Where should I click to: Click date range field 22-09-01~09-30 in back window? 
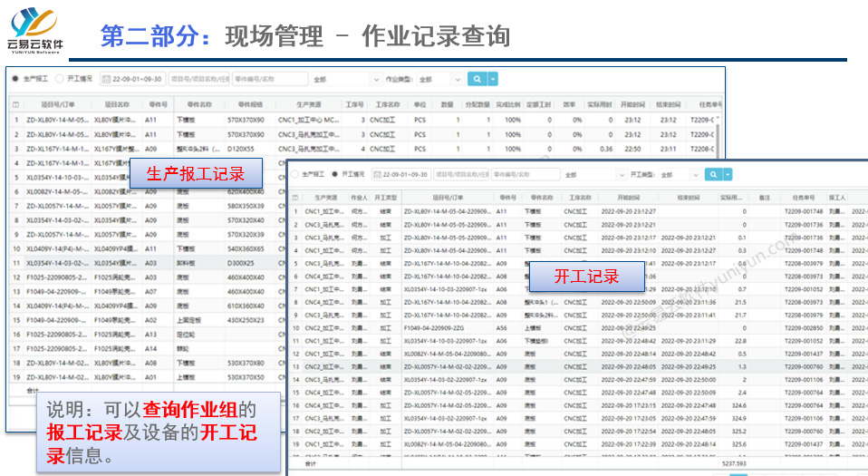point(133,79)
